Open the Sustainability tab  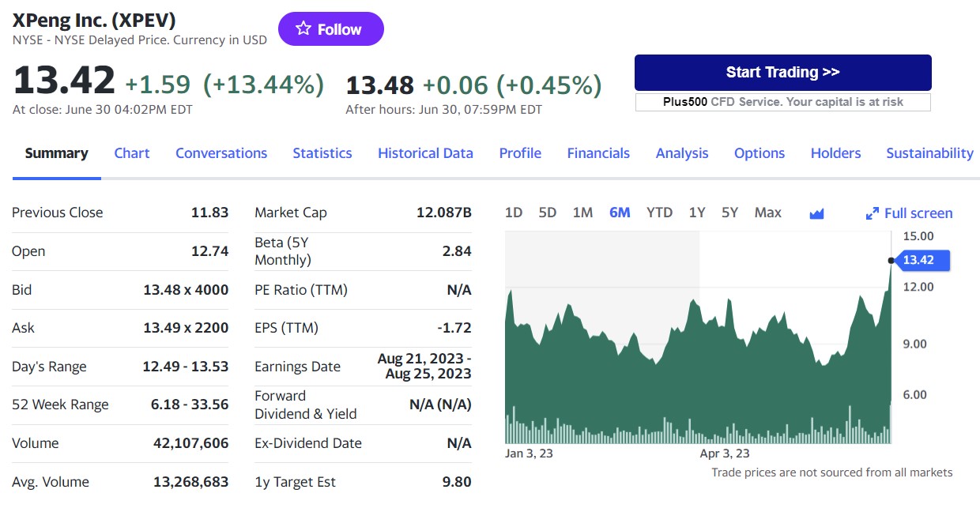[x=929, y=153]
